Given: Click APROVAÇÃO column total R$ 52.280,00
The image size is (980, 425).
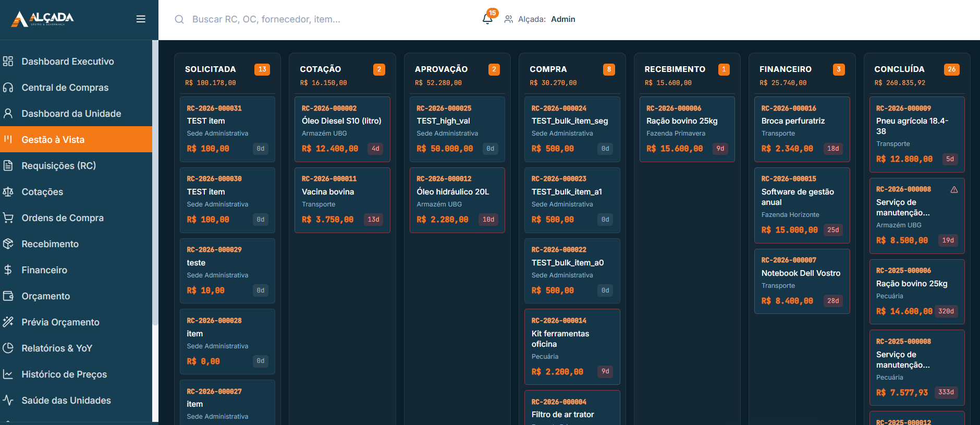Looking at the screenshot, I should pyautogui.click(x=438, y=83).
